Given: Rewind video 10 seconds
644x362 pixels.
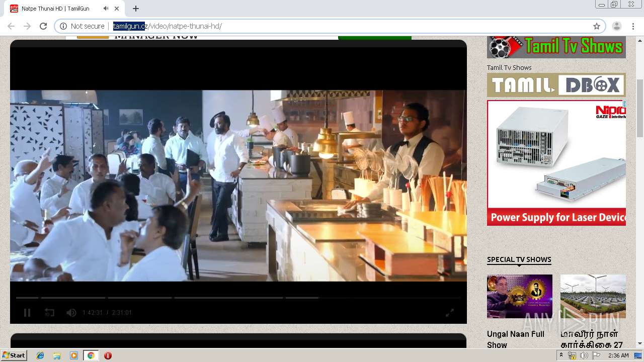Looking at the screenshot, I should (49, 313).
